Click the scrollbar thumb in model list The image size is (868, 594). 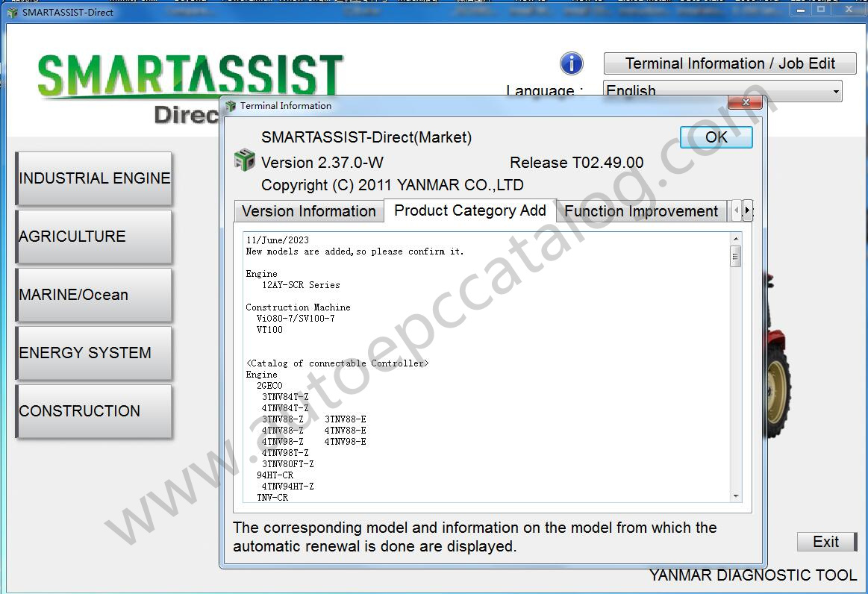(736, 257)
